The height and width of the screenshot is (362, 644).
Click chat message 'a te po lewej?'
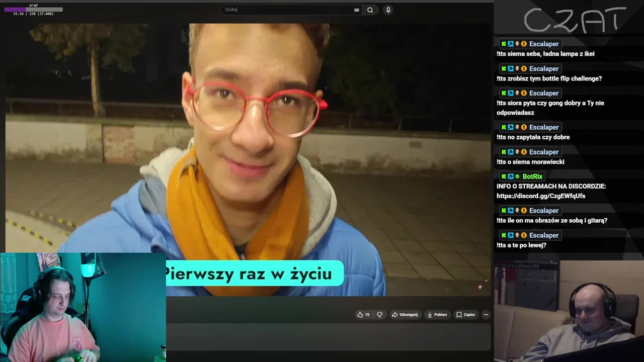(521, 245)
